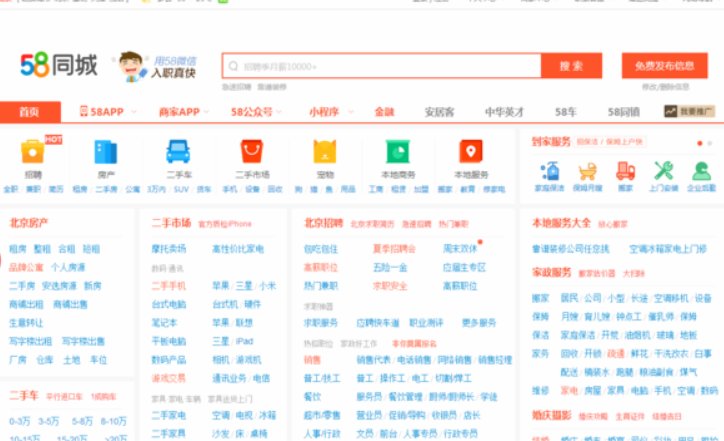The image size is (724, 441).
Task: Select the red carousel dot in 到家服务
Action: pos(700,144)
